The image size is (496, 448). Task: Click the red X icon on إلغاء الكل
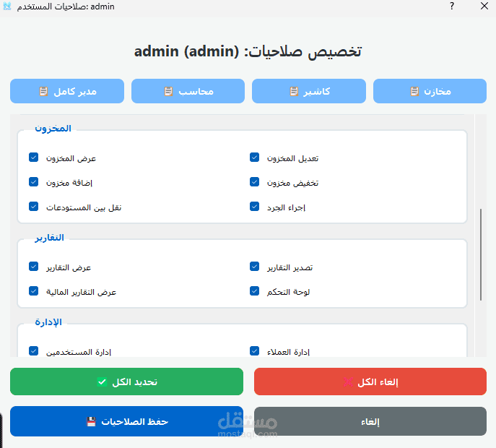[x=347, y=382]
